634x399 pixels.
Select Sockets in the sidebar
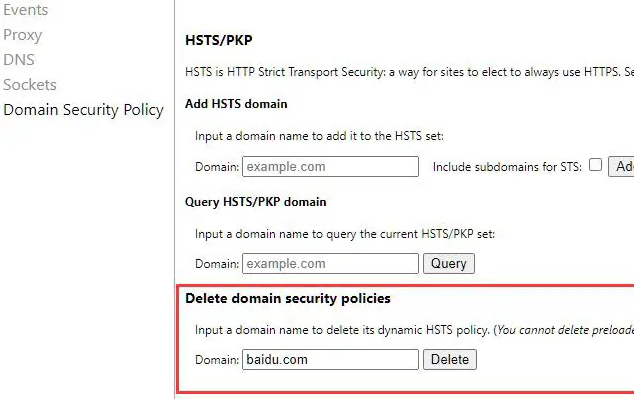(30, 85)
